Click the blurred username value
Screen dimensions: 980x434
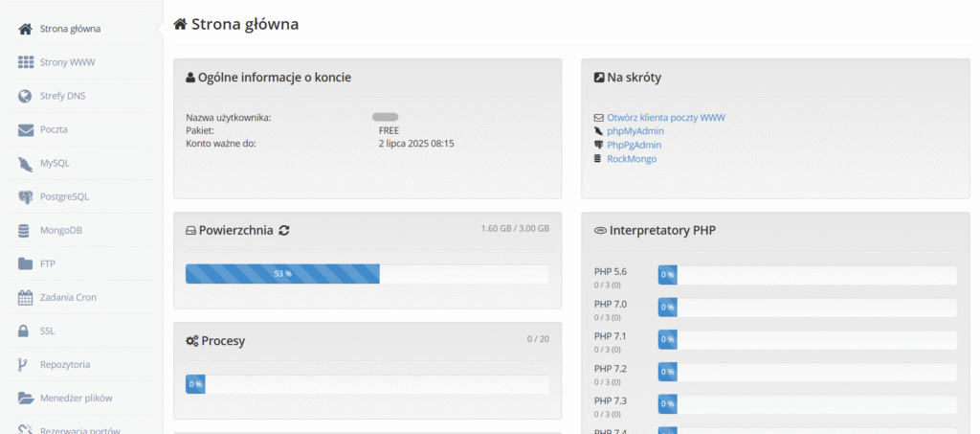point(386,117)
